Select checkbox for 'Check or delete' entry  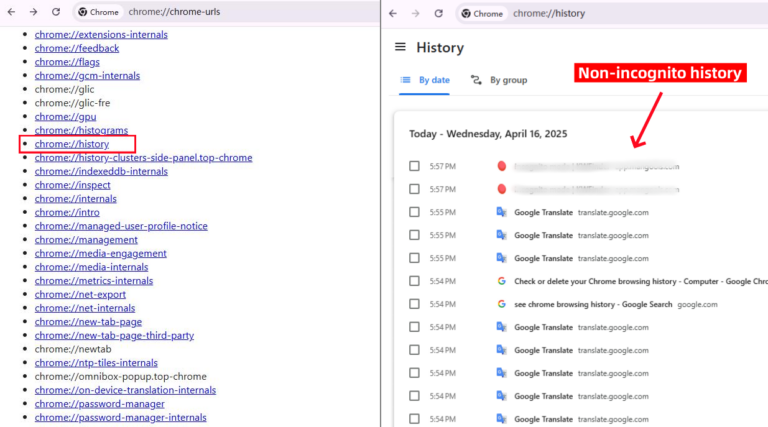coord(414,281)
